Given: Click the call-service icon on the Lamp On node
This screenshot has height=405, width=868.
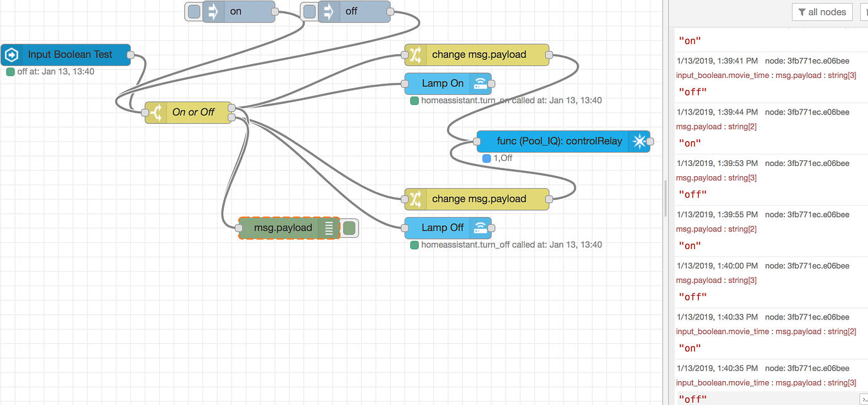Looking at the screenshot, I should point(482,83).
